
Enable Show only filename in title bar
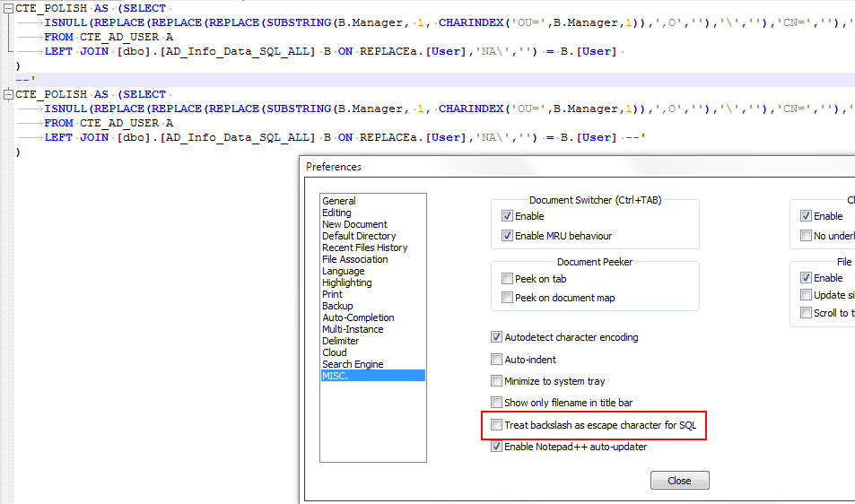pos(496,402)
